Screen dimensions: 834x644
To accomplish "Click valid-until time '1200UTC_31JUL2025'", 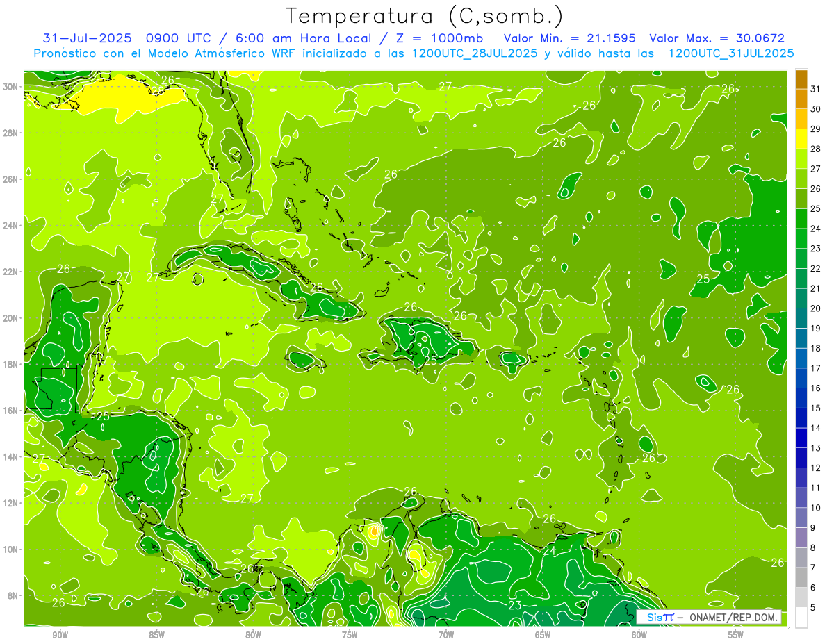I will (x=731, y=53).
